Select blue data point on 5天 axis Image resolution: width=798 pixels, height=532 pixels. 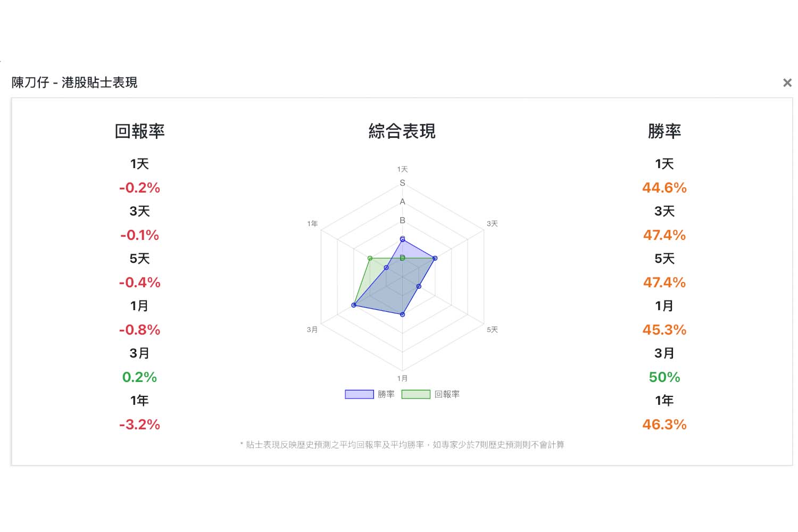419,286
